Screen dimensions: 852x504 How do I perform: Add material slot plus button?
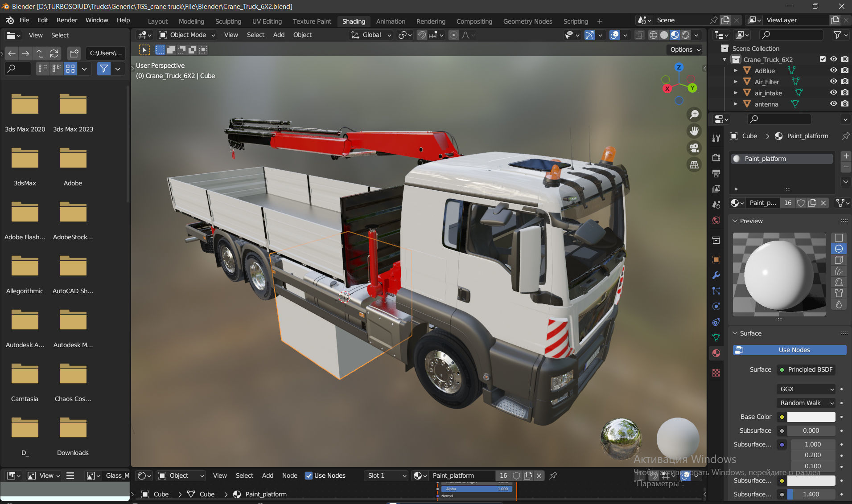tap(846, 156)
